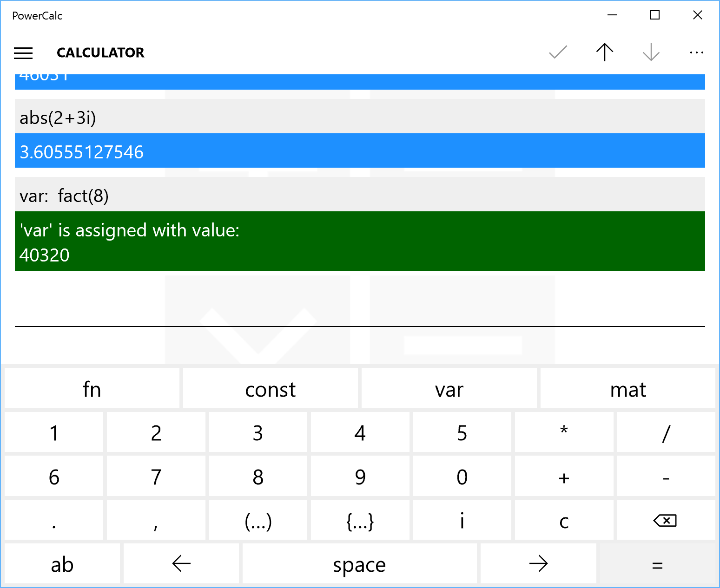Viewport: 720px width, 588px height.
Task: Select the CALCULATOR tab title
Action: pyautogui.click(x=100, y=52)
